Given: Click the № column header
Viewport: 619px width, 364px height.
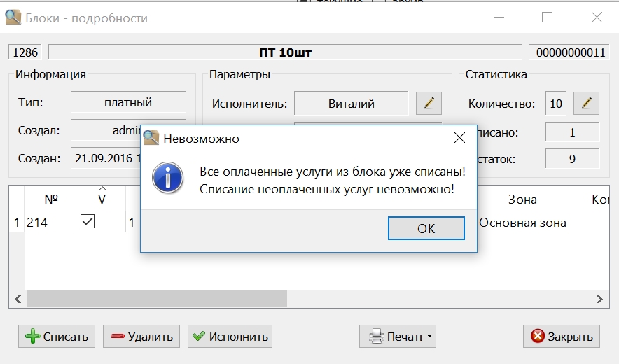Looking at the screenshot, I should [x=51, y=199].
